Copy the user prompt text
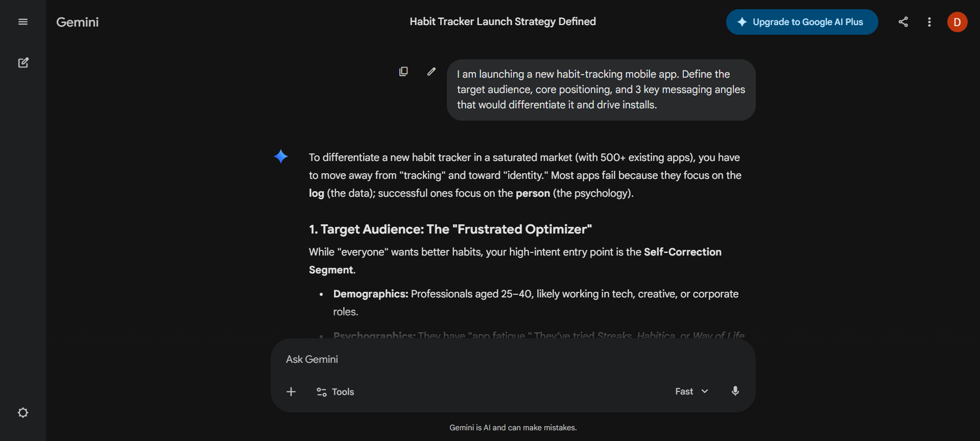980x441 pixels. (x=403, y=72)
